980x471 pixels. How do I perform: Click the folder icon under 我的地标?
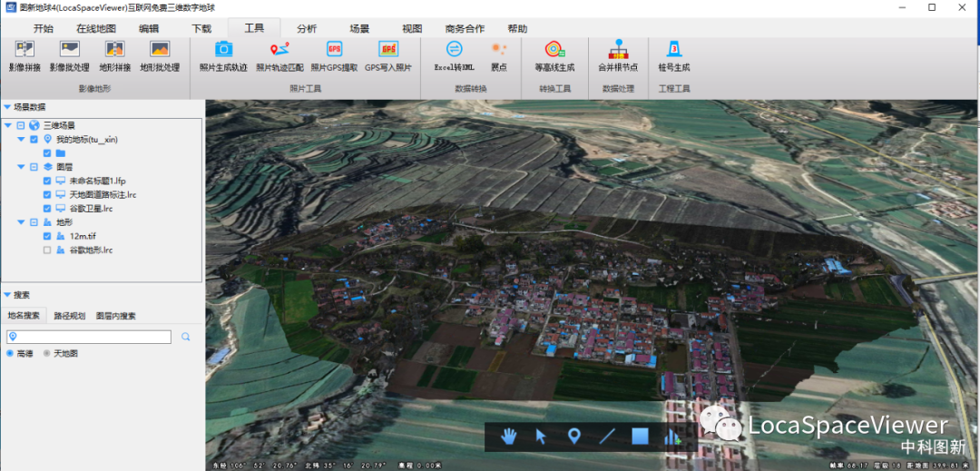coord(61,153)
